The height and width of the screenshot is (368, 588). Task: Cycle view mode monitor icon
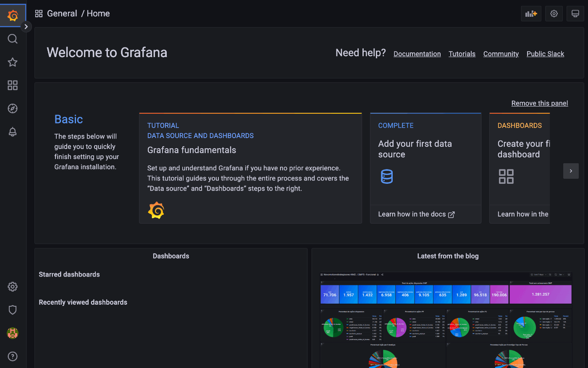[575, 13]
